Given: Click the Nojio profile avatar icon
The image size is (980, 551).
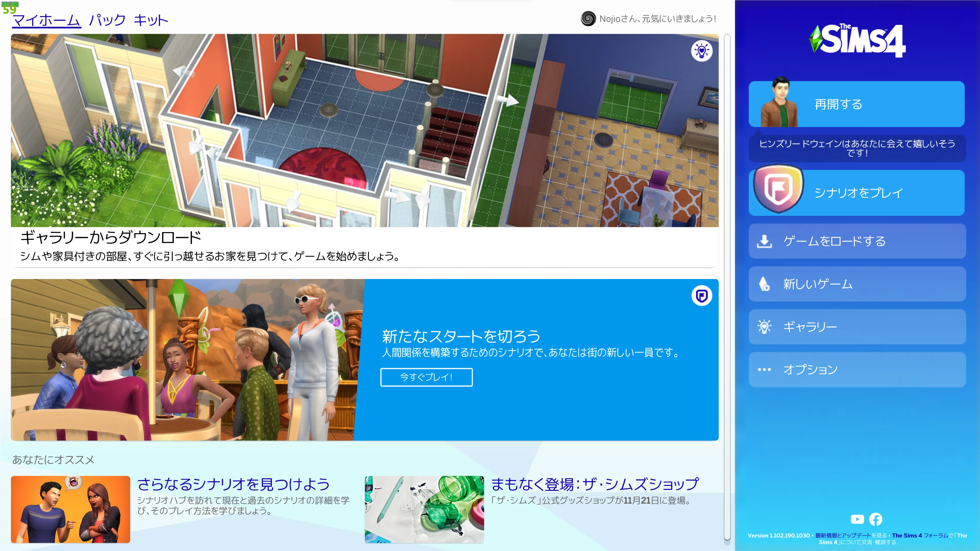Looking at the screenshot, I should tap(588, 19).
